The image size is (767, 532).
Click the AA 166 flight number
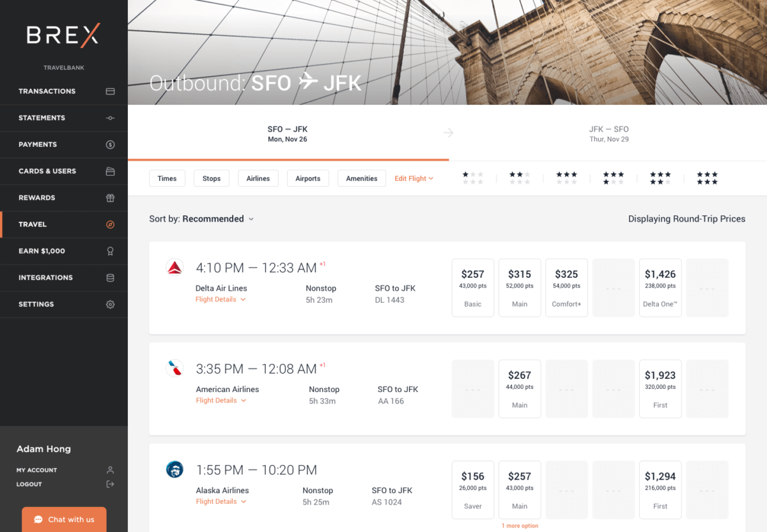click(x=391, y=401)
